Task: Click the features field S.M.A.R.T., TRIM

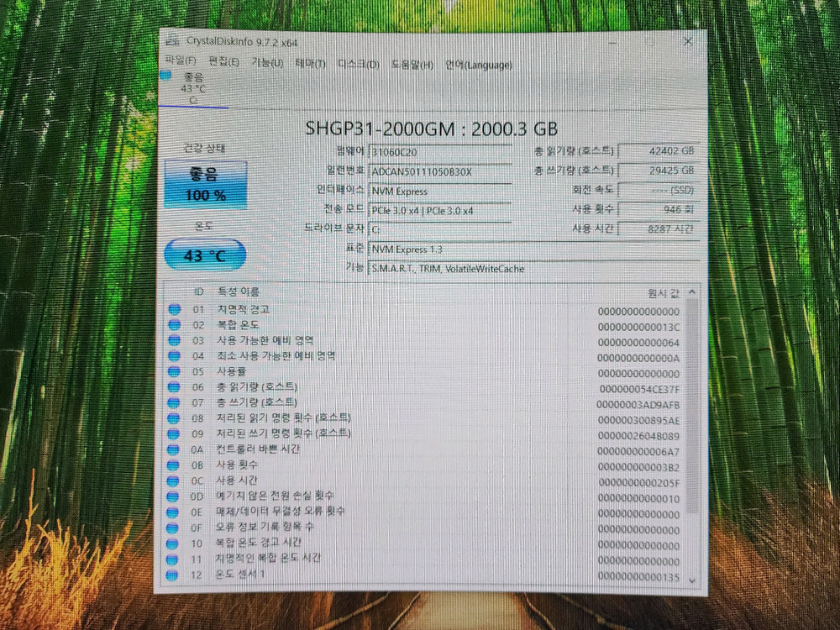Action: pyautogui.click(x=534, y=269)
